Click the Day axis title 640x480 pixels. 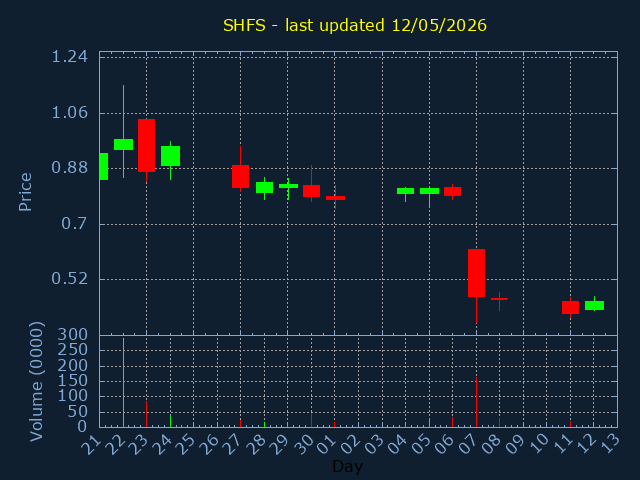tap(348, 467)
